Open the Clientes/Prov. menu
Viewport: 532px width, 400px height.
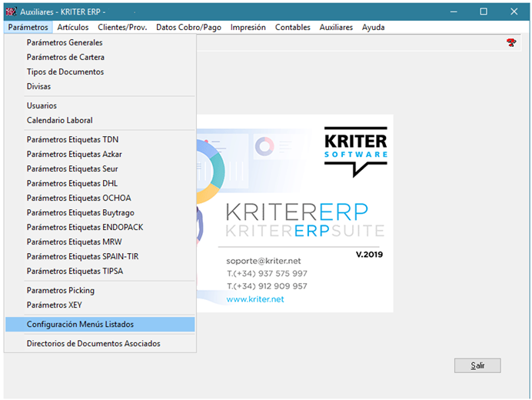pos(122,28)
